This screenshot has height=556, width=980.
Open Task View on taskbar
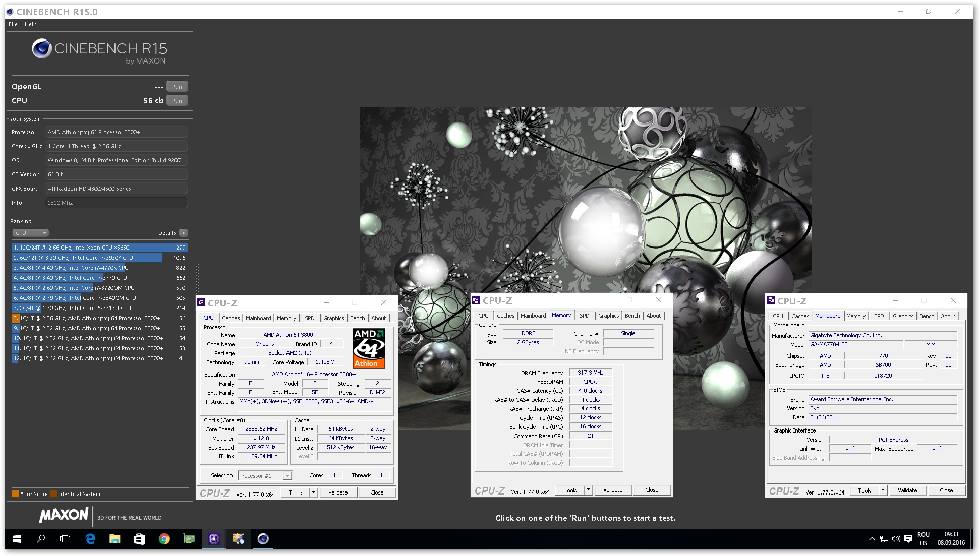coord(65,539)
